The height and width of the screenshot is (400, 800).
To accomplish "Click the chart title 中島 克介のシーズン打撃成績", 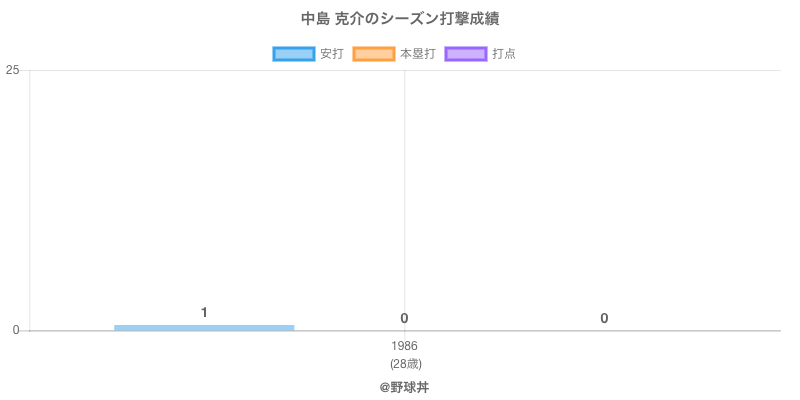I will click(x=400, y=19).
